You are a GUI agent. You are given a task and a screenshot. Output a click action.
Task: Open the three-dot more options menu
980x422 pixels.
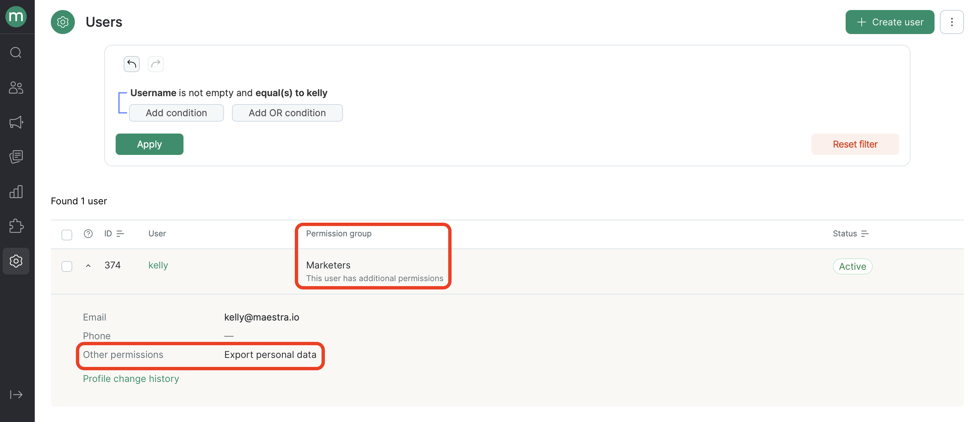pyautogui.click(x=952, y=22)
